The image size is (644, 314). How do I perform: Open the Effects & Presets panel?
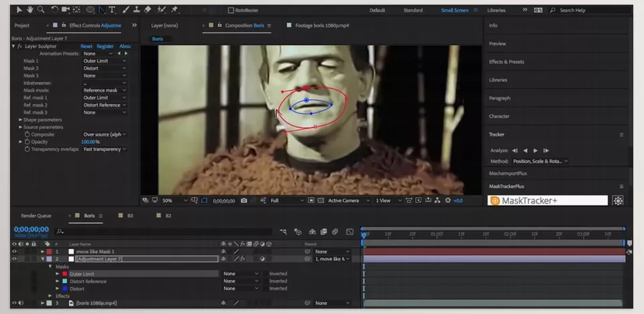(x=506, y=62)
